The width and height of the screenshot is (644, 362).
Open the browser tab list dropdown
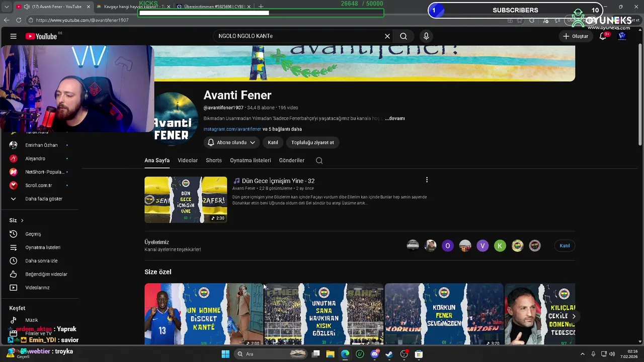coord(6,7)
